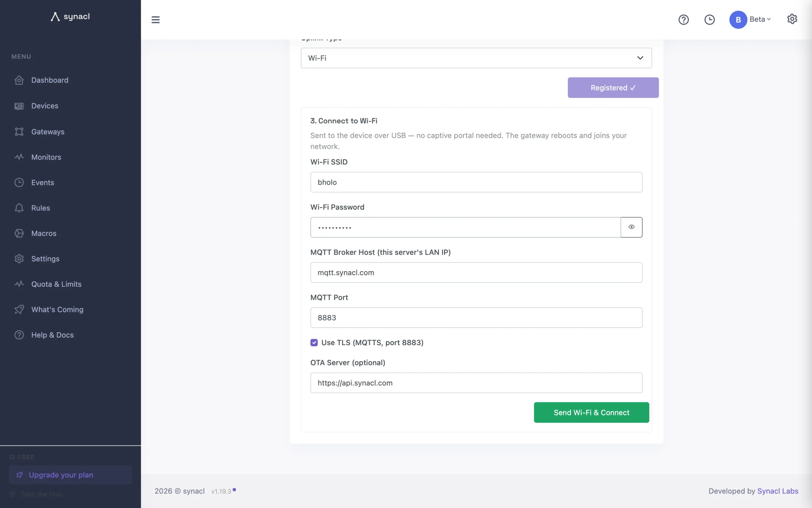
Task: Open the Dashboard menu item
Action: coord(50,80)
